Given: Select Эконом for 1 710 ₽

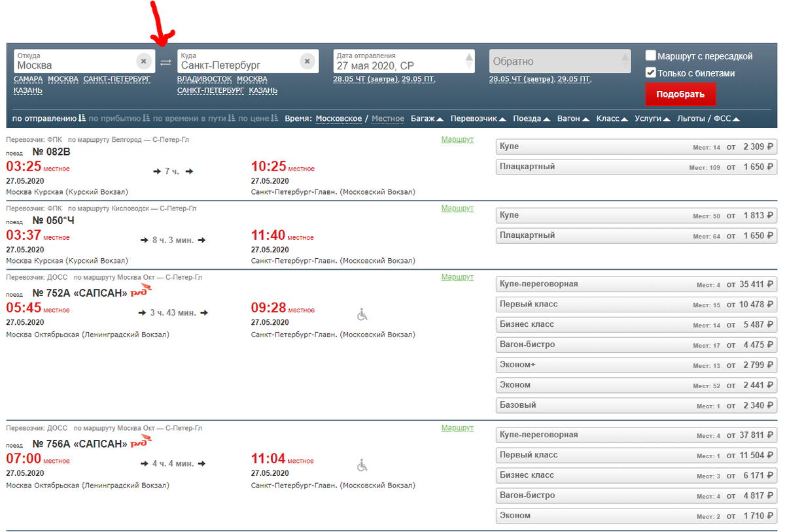Looking at the screenshot, I should [637, 516].
